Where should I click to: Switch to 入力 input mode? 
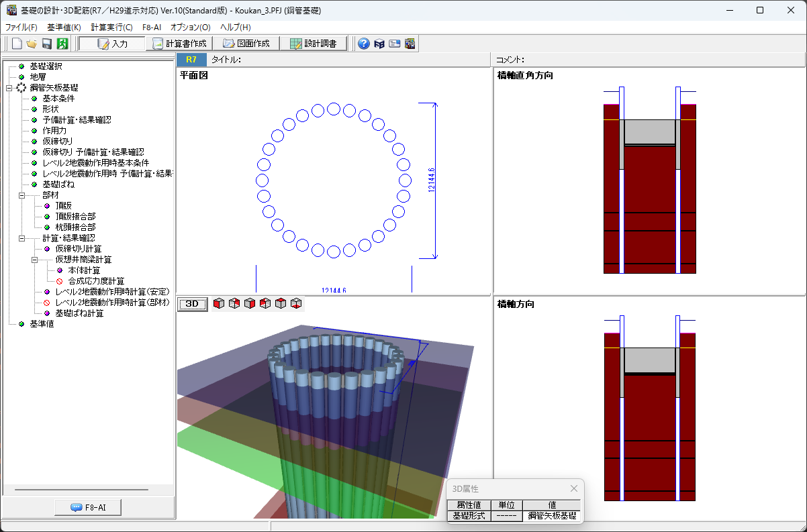[112, 44]
